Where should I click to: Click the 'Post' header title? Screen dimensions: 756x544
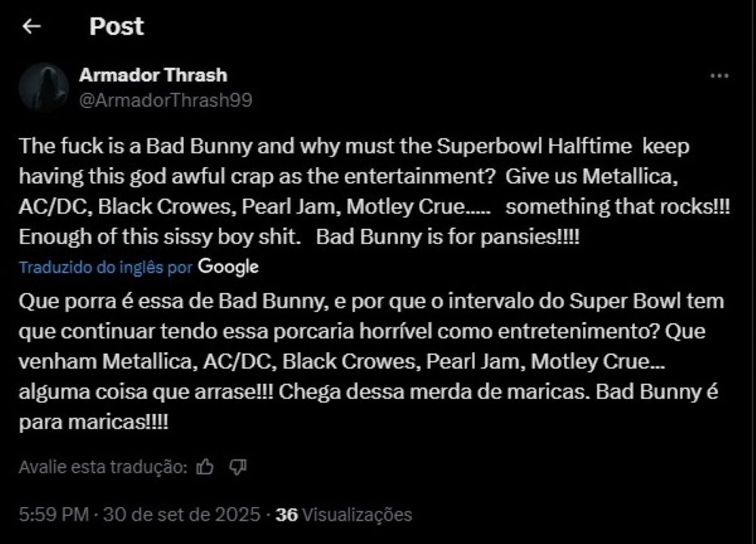pos(116,26)
